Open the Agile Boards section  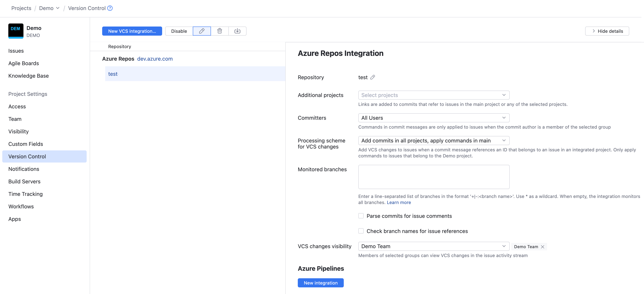pos(24,63)
